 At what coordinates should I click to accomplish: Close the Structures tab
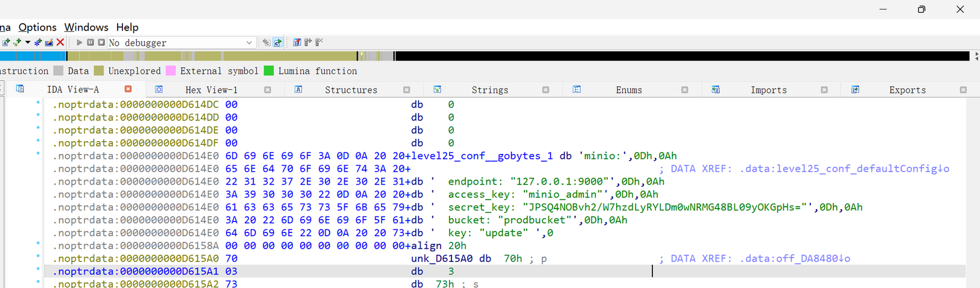(x=407, y=89)
